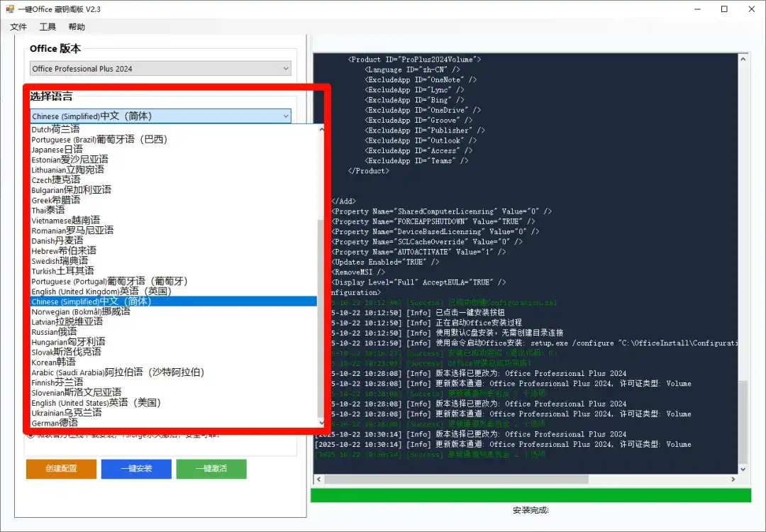Select German德语 at the list bottom
Screen dimensions: 766x532
click(x=55, y=423)
